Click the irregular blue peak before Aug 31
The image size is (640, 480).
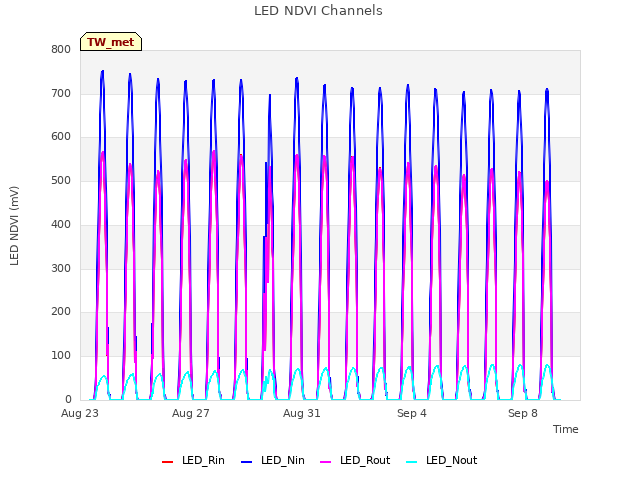(269, 96)
